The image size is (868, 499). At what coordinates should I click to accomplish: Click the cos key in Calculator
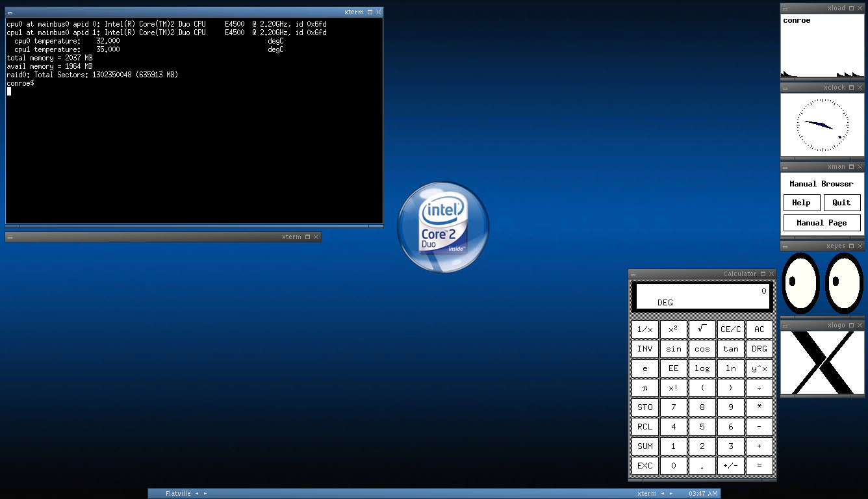point(702,349)
